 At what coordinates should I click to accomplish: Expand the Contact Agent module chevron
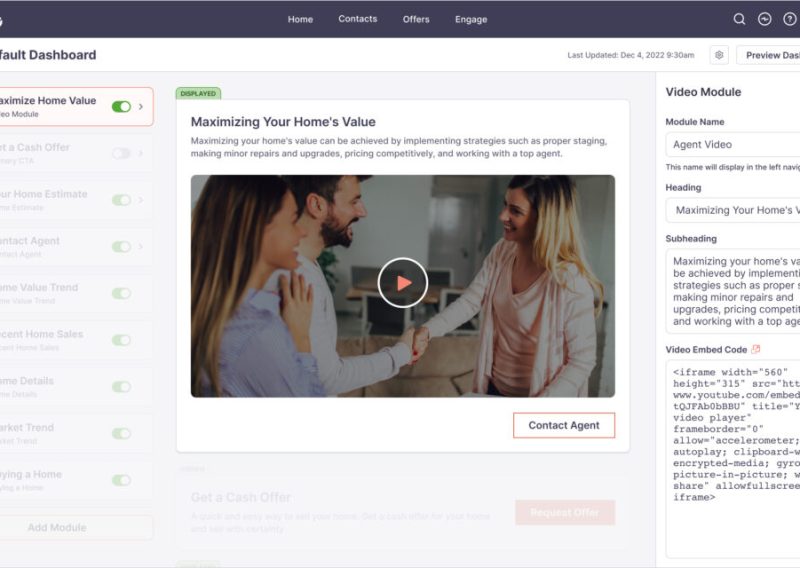(x=141, y=246)
